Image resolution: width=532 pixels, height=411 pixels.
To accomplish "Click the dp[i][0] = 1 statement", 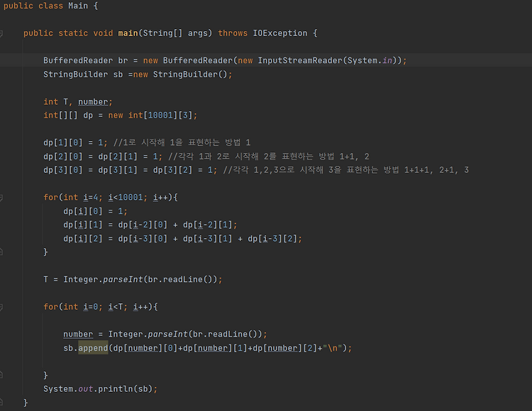I will [95, 211].
